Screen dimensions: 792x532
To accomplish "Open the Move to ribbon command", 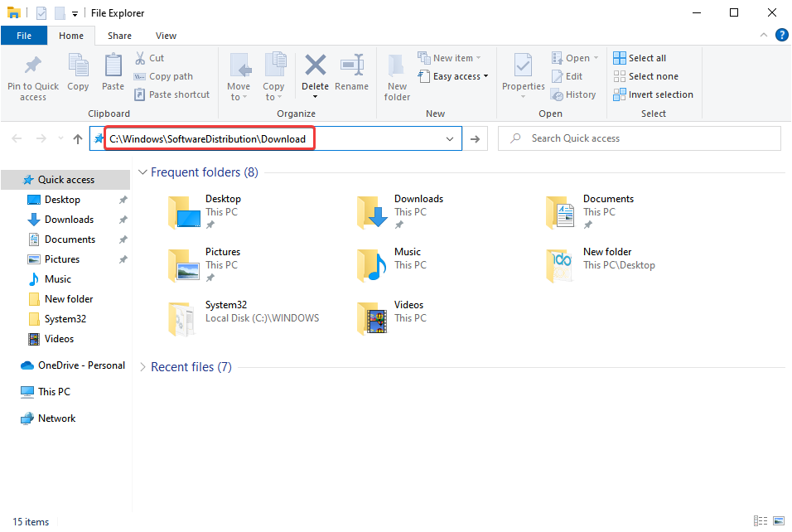I will click(239, 77).
